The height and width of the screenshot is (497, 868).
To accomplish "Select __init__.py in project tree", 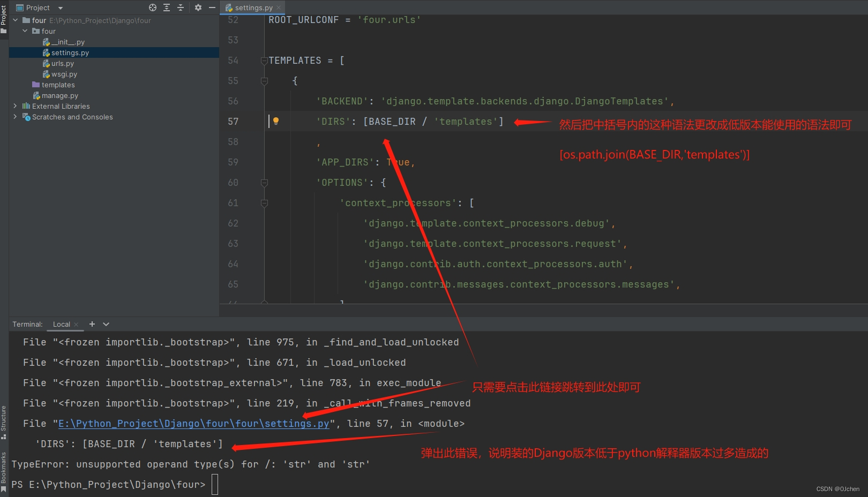I will pos(68,42).
